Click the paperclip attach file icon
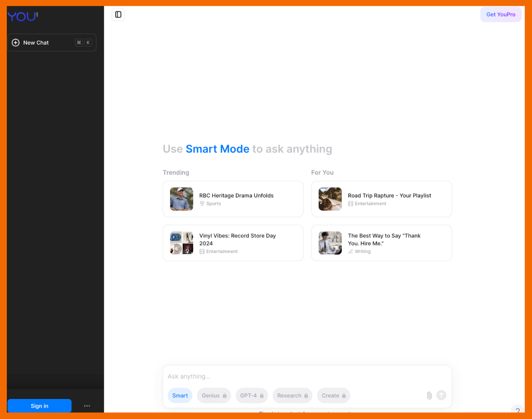Screen dimensions: 532x419 click(429, 395)
